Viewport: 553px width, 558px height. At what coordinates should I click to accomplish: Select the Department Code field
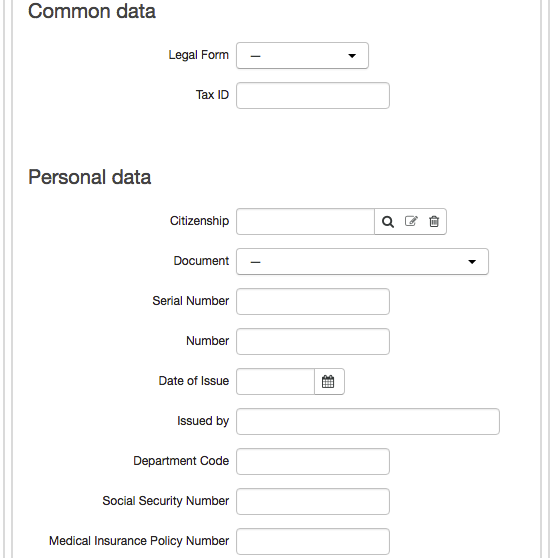[313, 462]
